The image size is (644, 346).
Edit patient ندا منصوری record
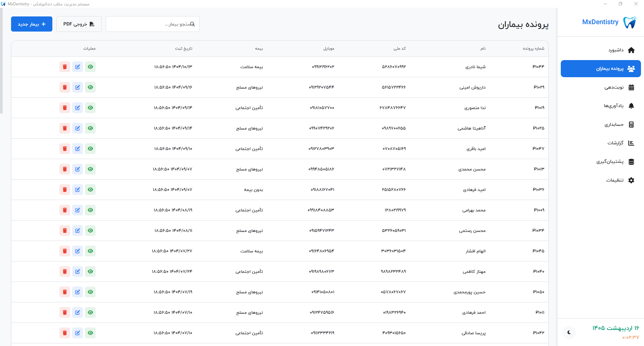pos(78,108)
